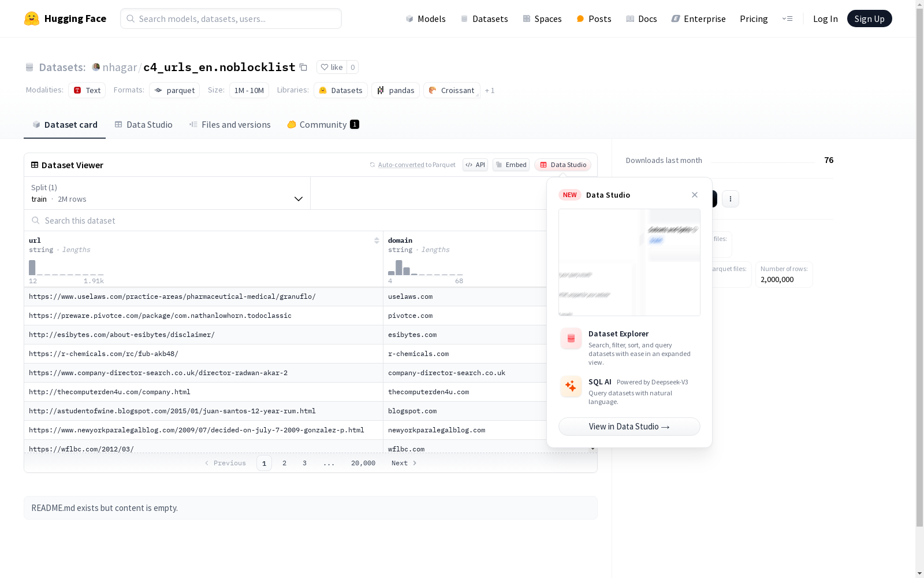Click the Data Studio button in viewer header

pyautogui.click(x=562, y=165)
